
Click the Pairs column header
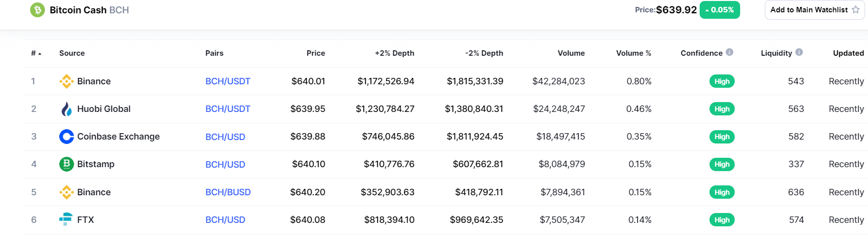(214, 53)
